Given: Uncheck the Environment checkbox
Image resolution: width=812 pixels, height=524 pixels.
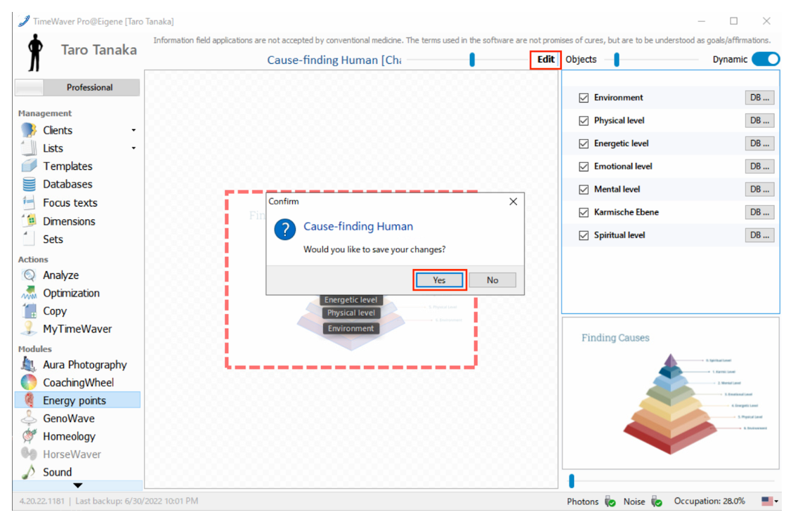Looking at the screenshot, I should pos(584,98).
